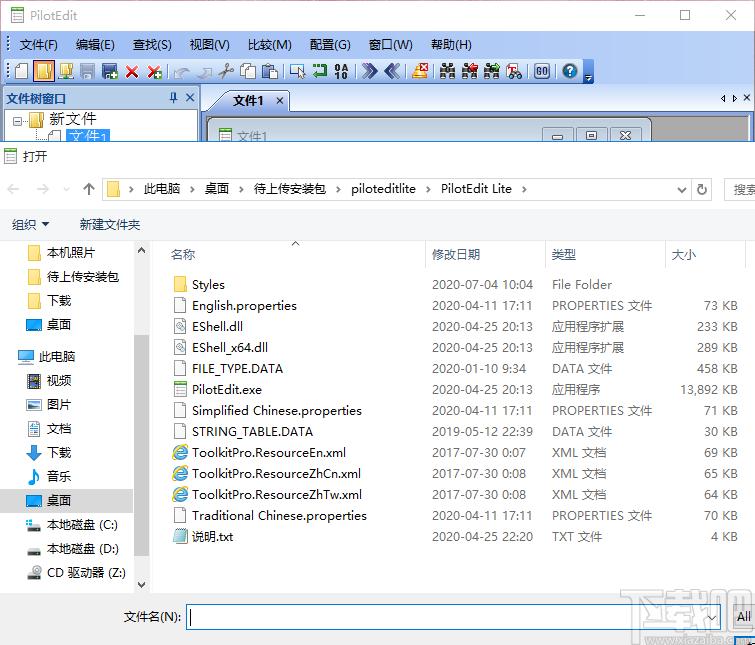Click the clear marks icon with red X

click(x=420, y=71)
